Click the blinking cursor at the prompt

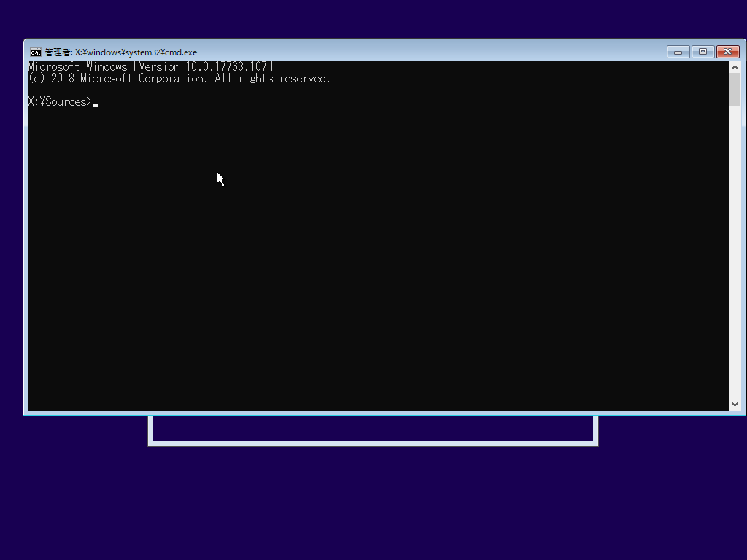pos(97,103)
